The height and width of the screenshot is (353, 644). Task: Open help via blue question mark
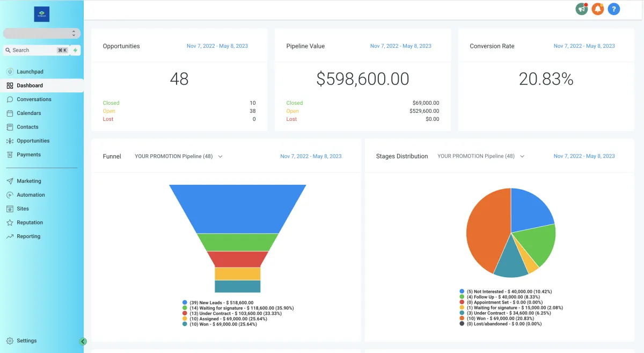pyautogui.click(x=614, y=9)
